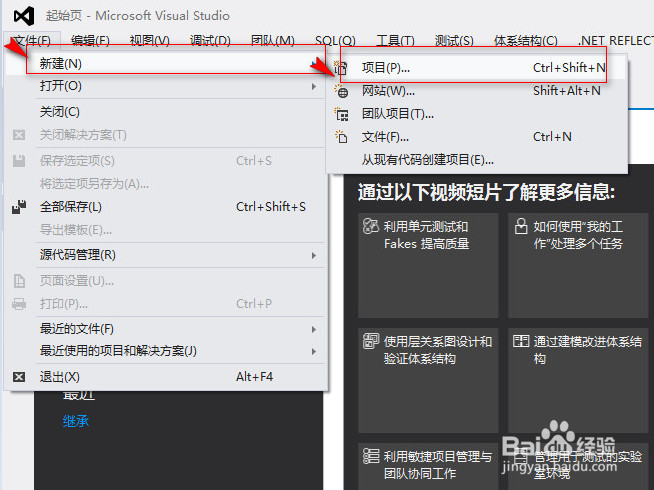Expand the 新建(N) submenu arrow
Viewport: 654px width, 490px height.
[x=314, y=64]
